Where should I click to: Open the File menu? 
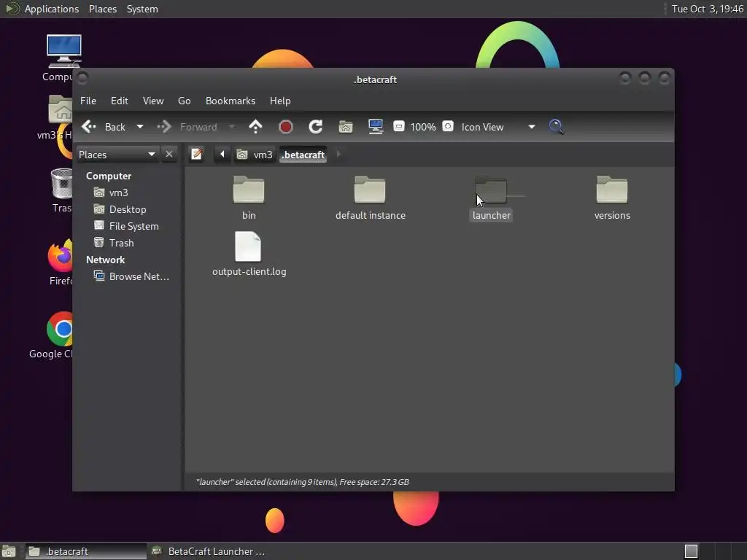point(88,101)
